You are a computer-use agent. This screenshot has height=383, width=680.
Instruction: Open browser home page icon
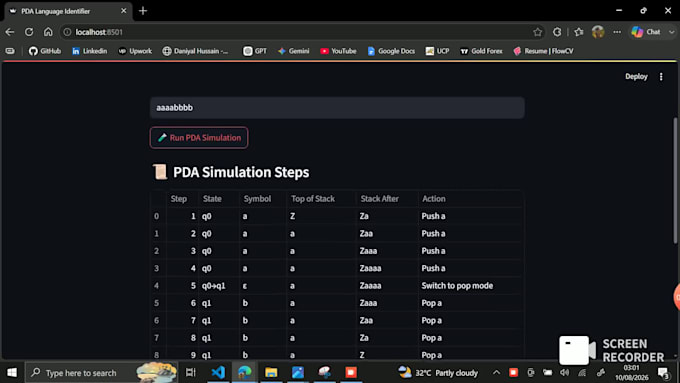pyautogui.click(x=48, y=32)
